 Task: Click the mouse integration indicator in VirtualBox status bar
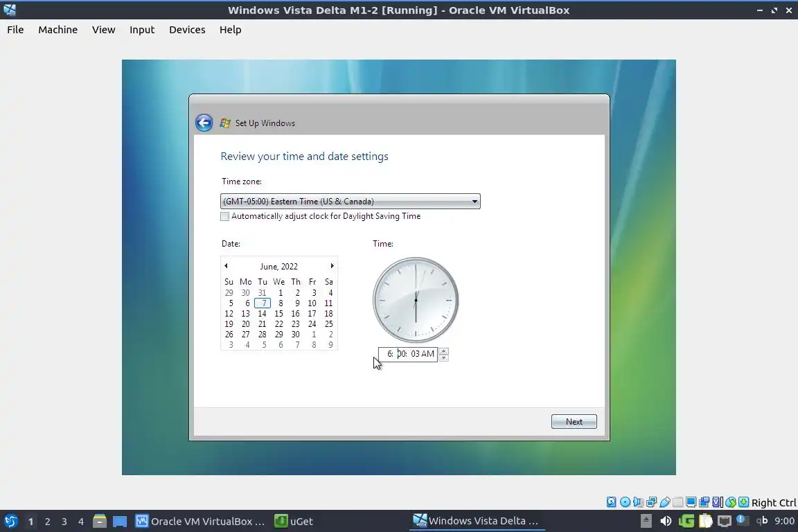tap(731, 502)
